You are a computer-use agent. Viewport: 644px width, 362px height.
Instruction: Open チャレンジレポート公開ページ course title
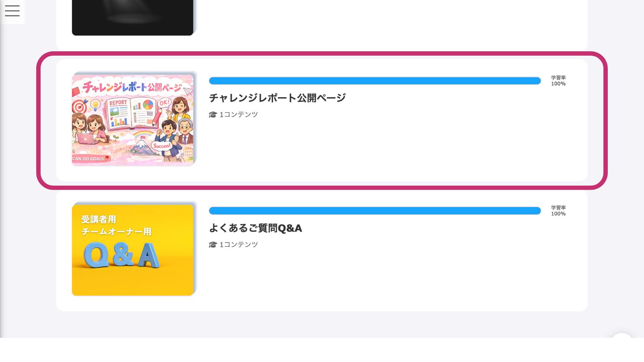point(277,98)
